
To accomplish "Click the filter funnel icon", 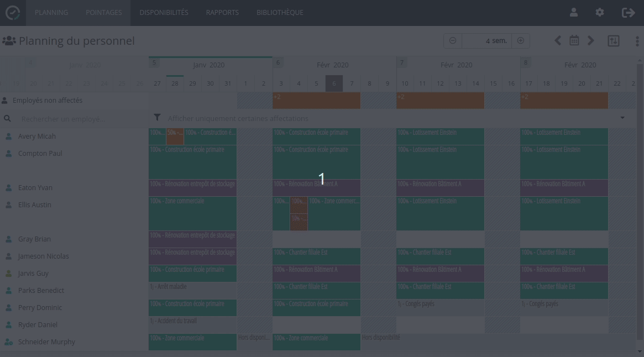I will pyautogui.click(x=158, y=118).
